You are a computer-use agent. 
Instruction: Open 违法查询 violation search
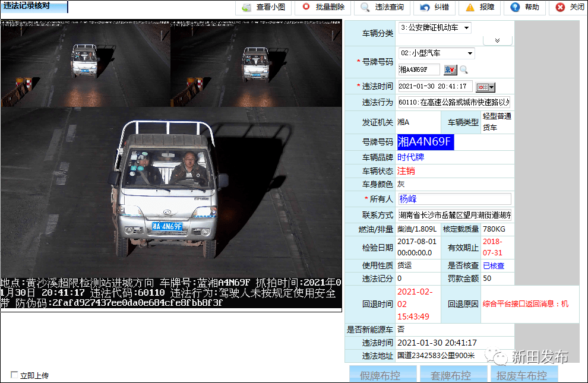coord(382,8)
